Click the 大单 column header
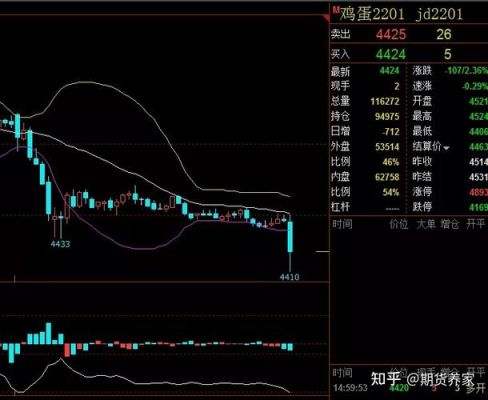 pyautogui.click(x=426, y=224)
